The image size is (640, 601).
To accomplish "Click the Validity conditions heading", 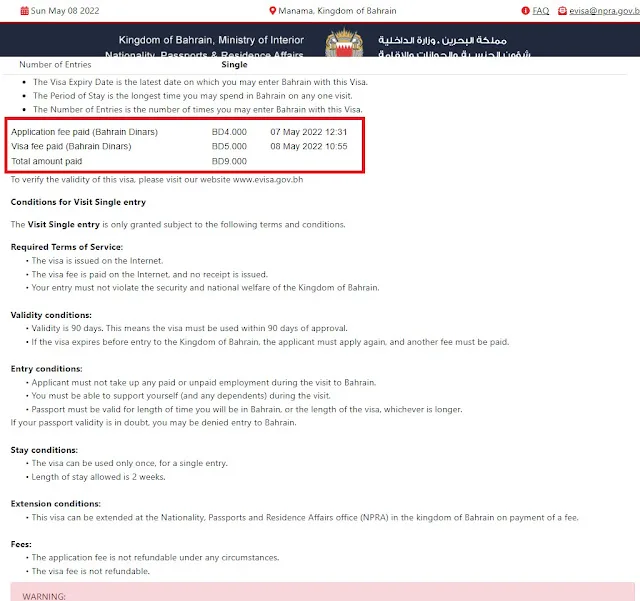I will coord(51,315).
